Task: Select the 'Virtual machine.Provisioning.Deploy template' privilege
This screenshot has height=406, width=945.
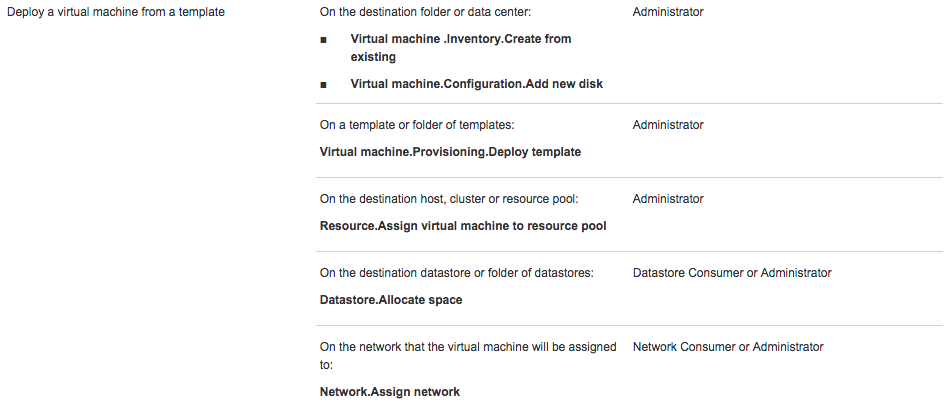Action: pos(450,152)
